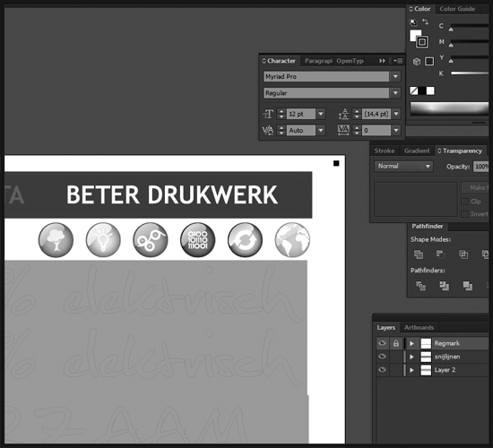Open the Normal blending mode dropdown
493x448 pixels.
tap(403, 166)
